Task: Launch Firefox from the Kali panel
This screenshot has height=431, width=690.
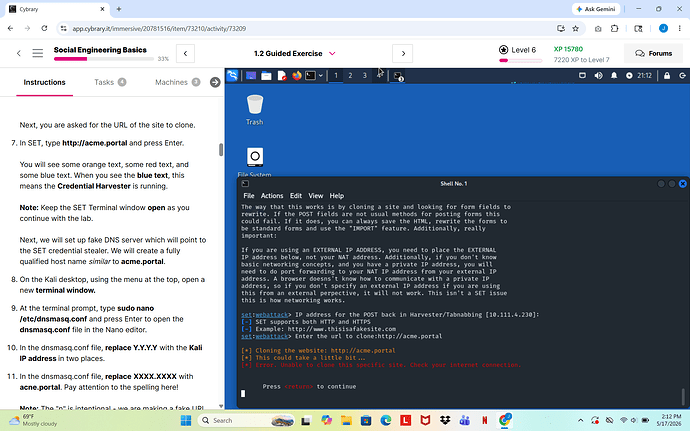Action: click(297, 76)
